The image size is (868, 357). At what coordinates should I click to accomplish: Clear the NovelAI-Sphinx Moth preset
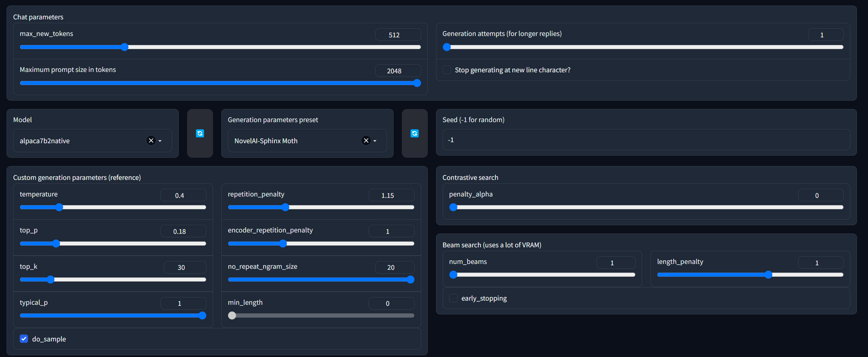[366, 140]
